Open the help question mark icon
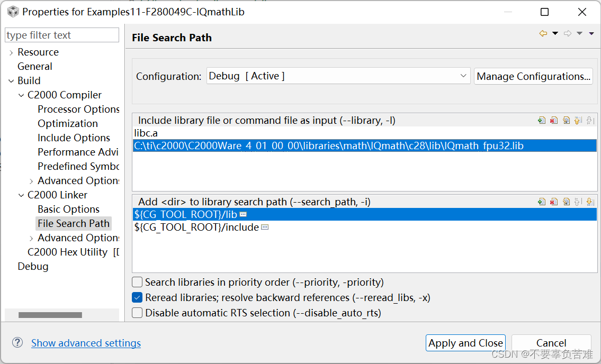601x364 pixels. pyautogui.click(x=17, y=342)
